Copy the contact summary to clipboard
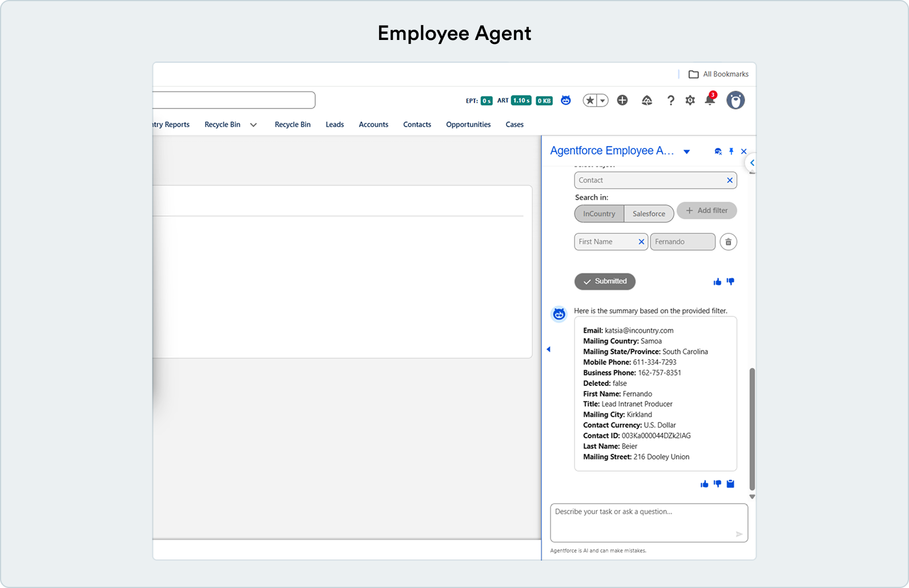909x588 pixels. tap(730, 484)
